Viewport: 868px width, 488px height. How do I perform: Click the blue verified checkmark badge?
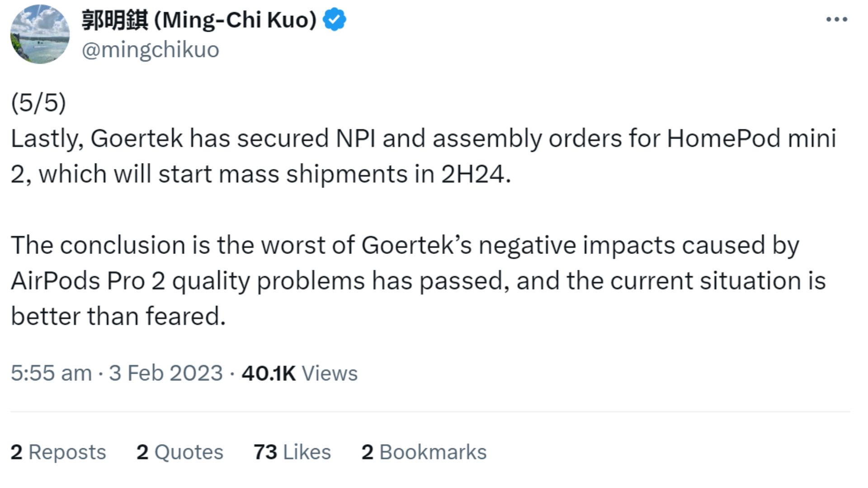335,19
